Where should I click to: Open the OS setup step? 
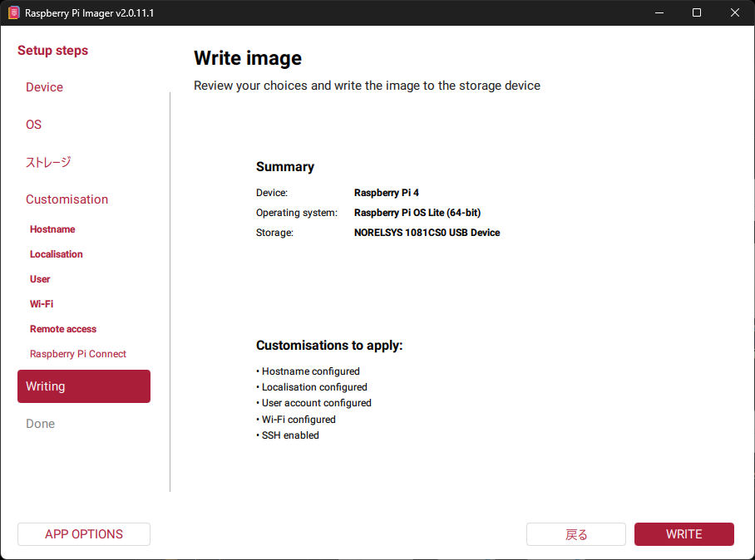[x=34, y=125]
